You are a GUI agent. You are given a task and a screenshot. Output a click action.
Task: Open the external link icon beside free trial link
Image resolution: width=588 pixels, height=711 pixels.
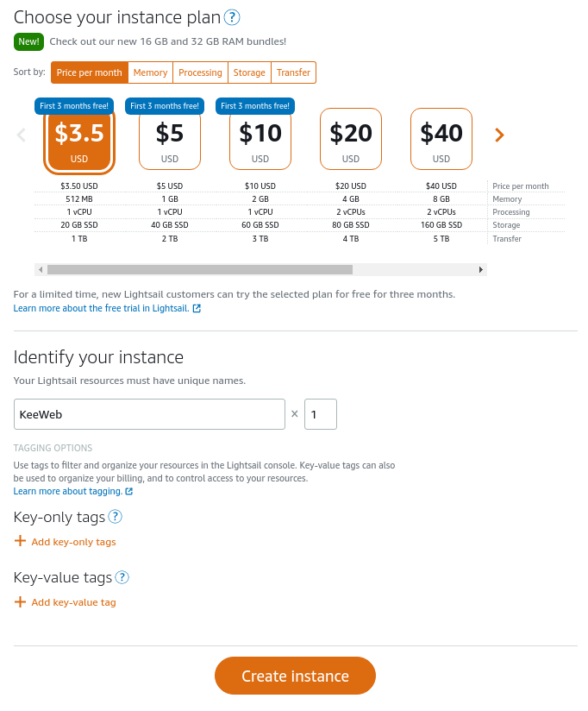click(197, 308)
